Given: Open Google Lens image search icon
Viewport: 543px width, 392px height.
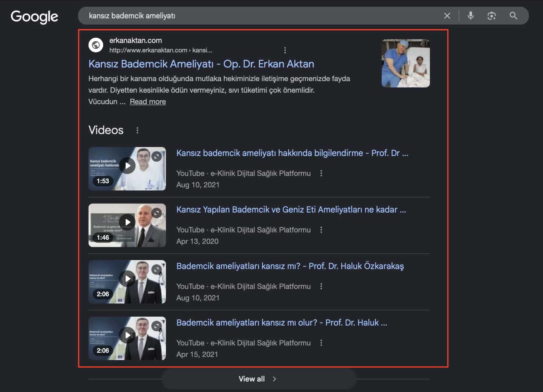Looking at the screenshot, I should (x=491, y=16).
